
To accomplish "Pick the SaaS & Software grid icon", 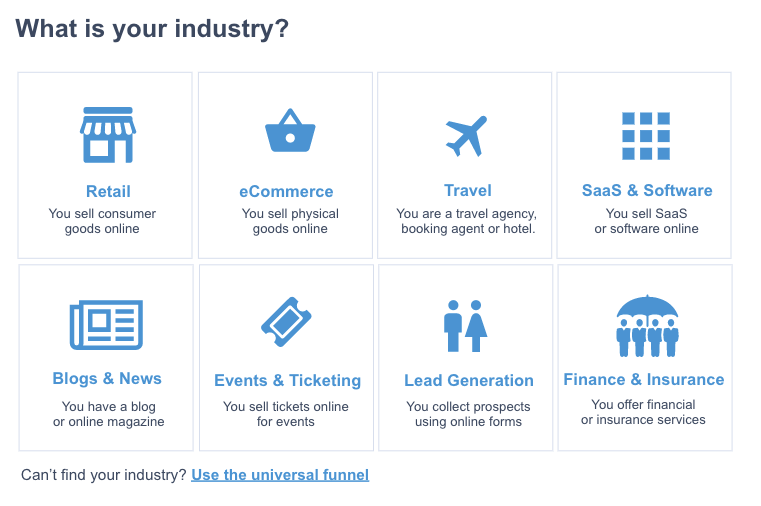I will 646,136.
